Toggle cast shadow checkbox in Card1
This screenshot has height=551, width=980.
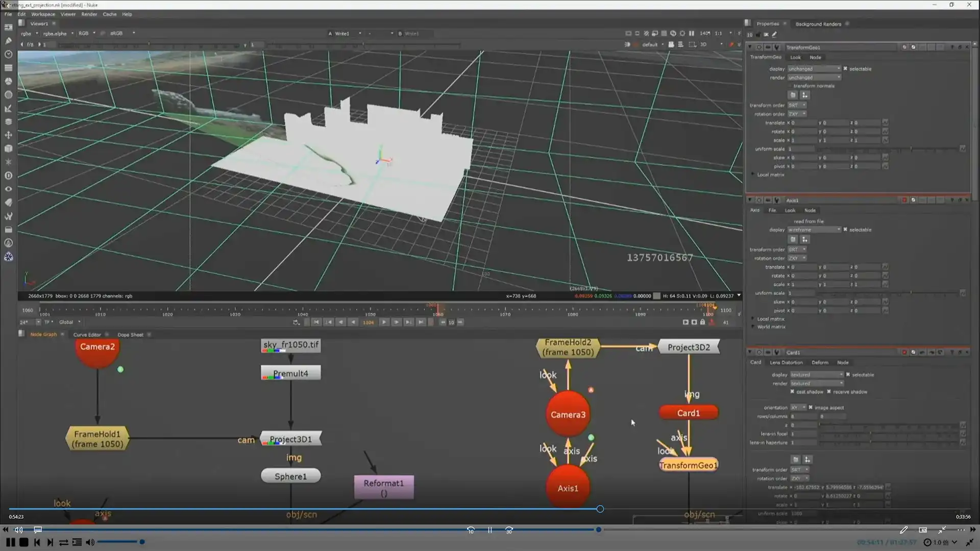[792, 392]
